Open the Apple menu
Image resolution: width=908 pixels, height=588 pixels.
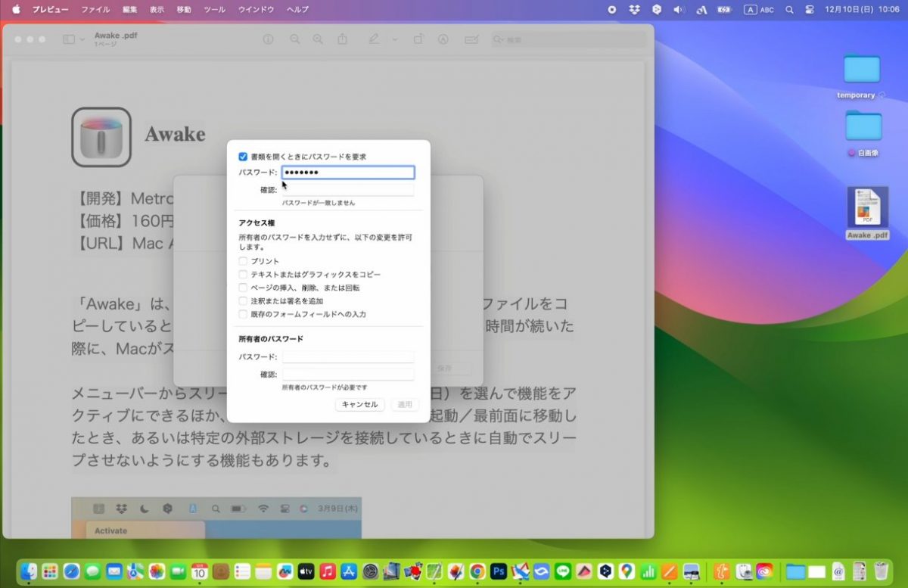click(16, 9)
